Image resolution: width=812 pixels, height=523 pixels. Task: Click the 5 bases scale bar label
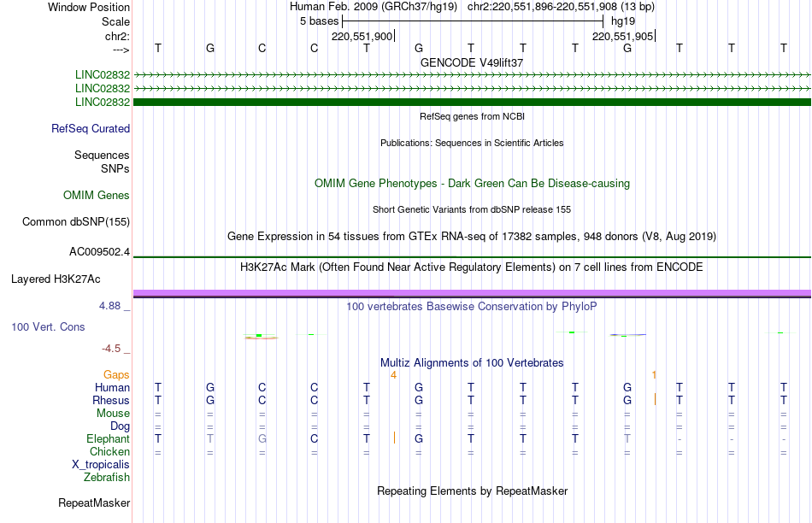(x=319, y=21)
